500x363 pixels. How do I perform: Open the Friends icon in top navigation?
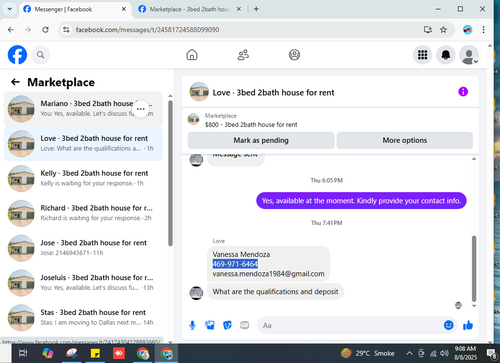coord(243,55)
